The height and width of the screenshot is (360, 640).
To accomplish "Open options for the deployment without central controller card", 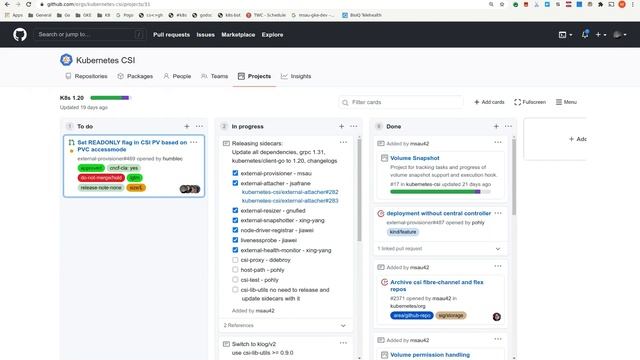I will pos(498,213).
